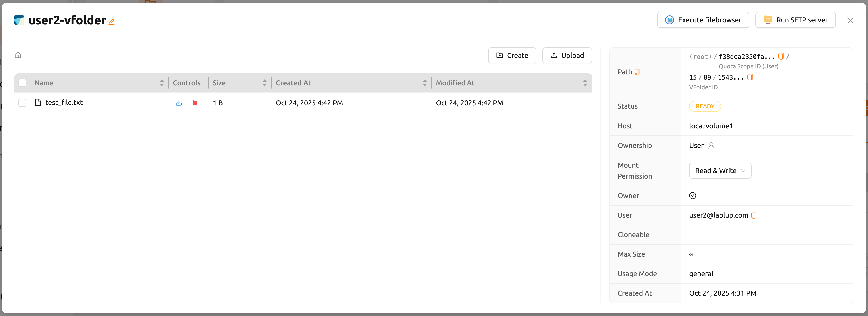Copy the VFolder ID 1543
Image resolution: width=868 pixels, height=316 pixels.
point(750,77)
